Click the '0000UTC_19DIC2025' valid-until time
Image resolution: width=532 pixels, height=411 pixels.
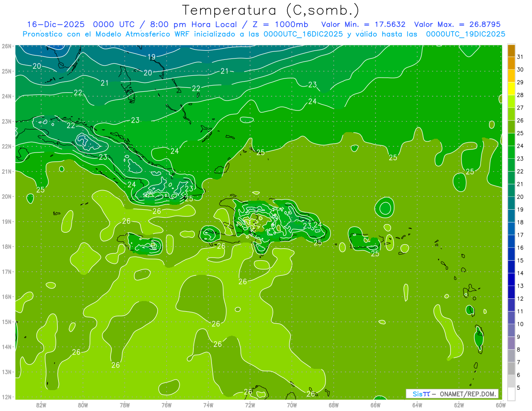[465, 34]
